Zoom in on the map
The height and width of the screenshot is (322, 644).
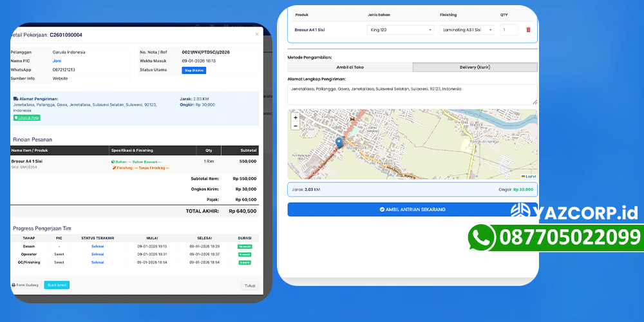296,118
